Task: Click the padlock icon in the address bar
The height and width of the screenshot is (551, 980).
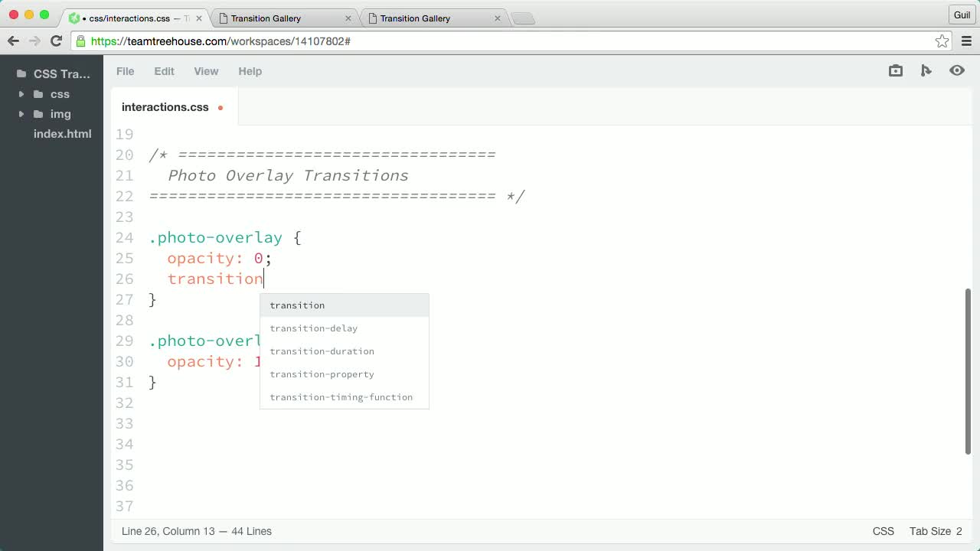Action: pos(83,41)
